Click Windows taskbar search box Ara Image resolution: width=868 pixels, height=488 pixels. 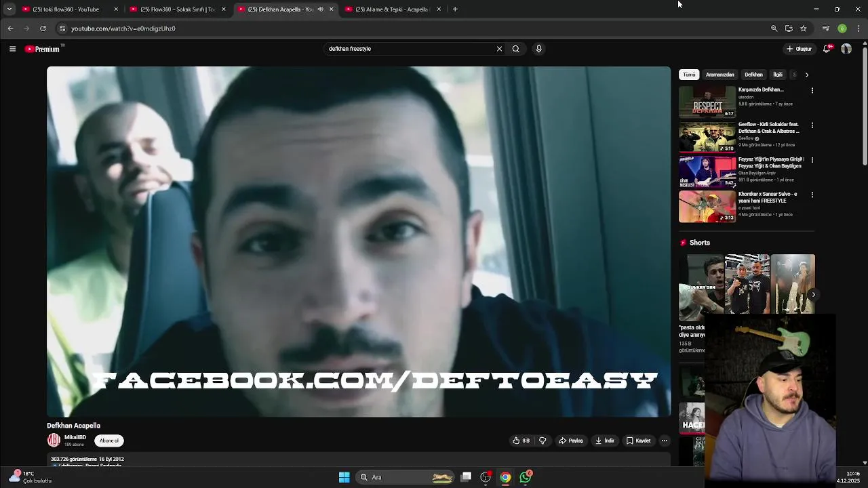tap(405, 477)
